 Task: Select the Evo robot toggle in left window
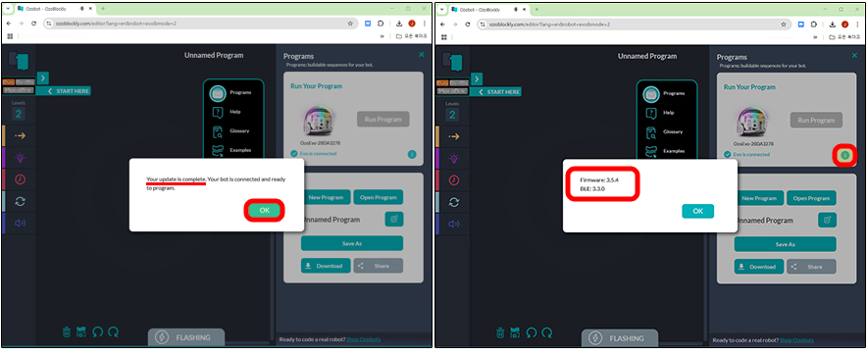[8, 82]
